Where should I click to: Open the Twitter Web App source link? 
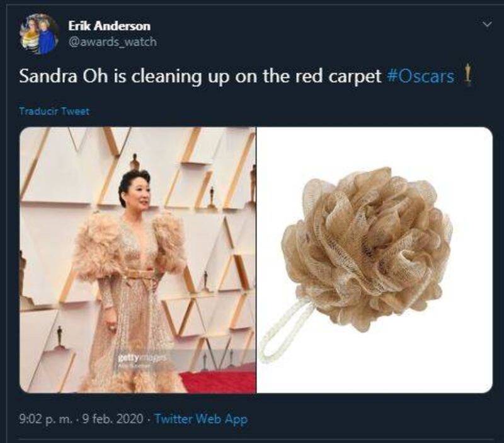pyautogui.click(x=201, y=419)
